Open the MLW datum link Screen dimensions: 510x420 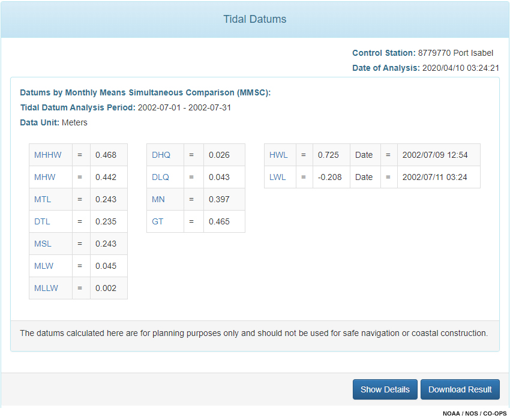(44, 266)
